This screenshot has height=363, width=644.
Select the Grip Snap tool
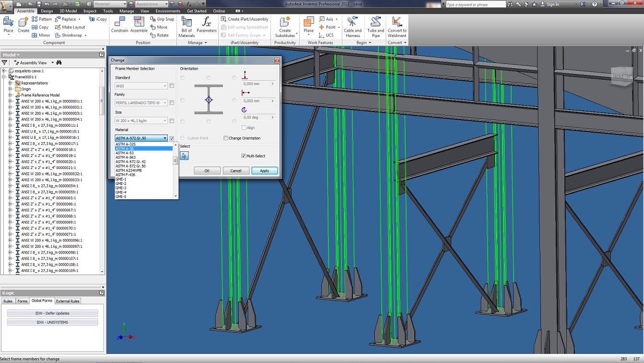click(x=162, y=19)
